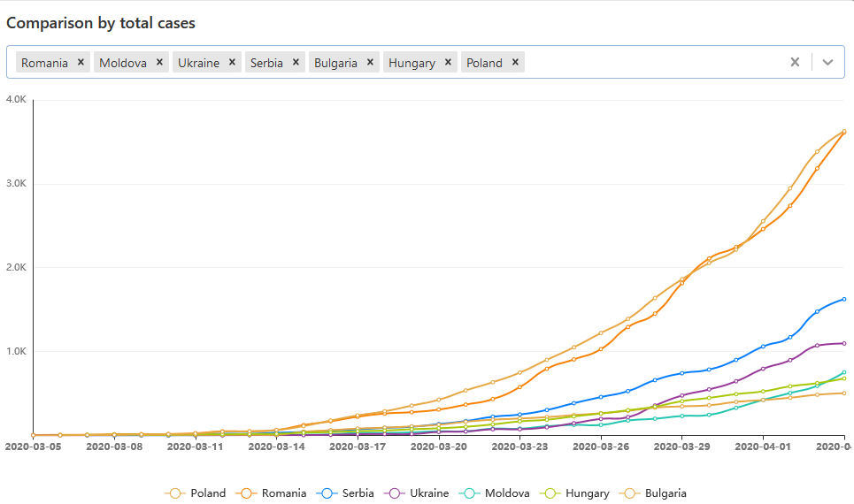Remove the Ukraine tag from selection
854x504 pixels.
232,62
